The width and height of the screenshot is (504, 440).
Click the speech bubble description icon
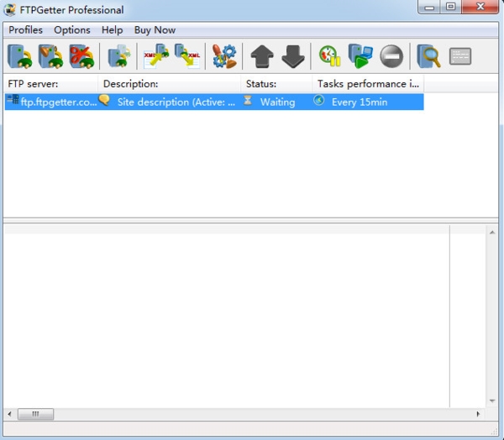click(x=104, y=100)
